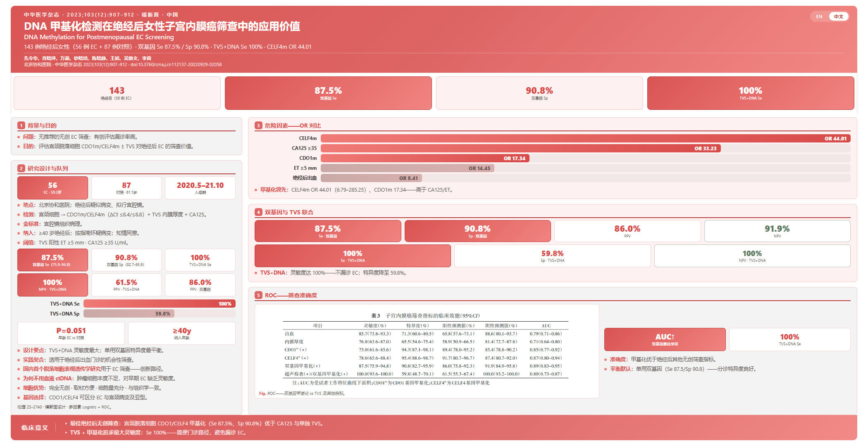Click the ≥40y 纳入年龄 card
The height and width of the screenshot is (446, 868).
(182, 333)
